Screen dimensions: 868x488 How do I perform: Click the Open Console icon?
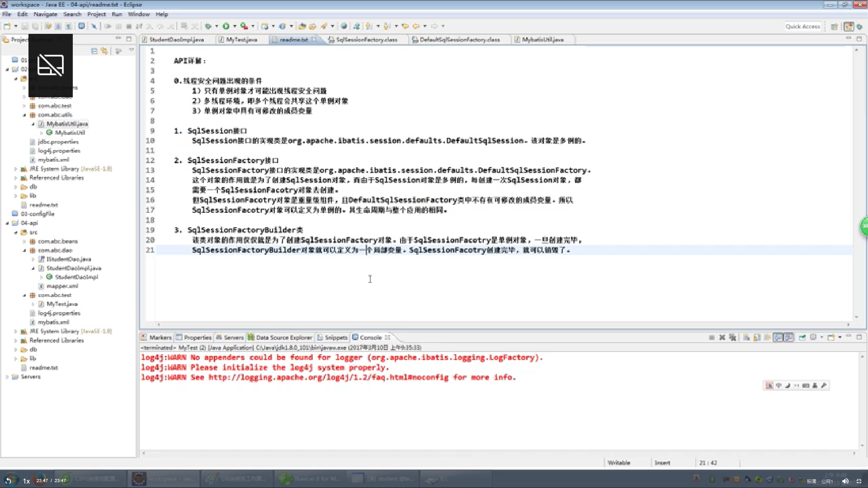click(x=831, y=338)
